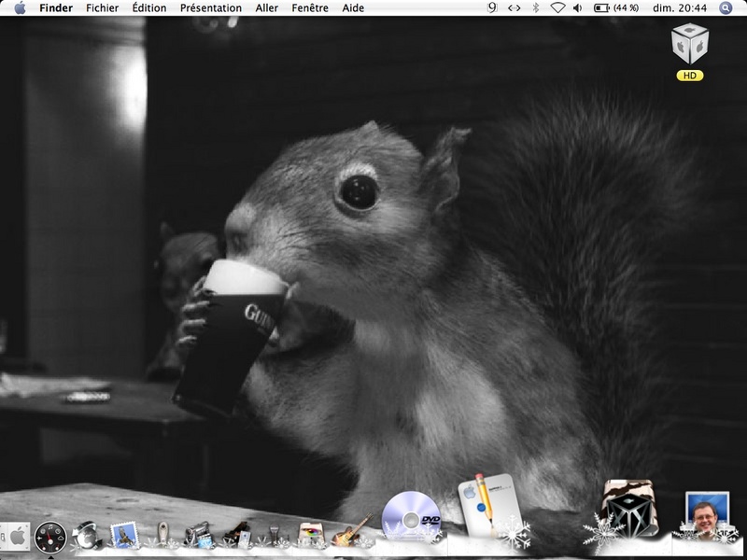Open Spotlight search magnifier

coord(726,8)
